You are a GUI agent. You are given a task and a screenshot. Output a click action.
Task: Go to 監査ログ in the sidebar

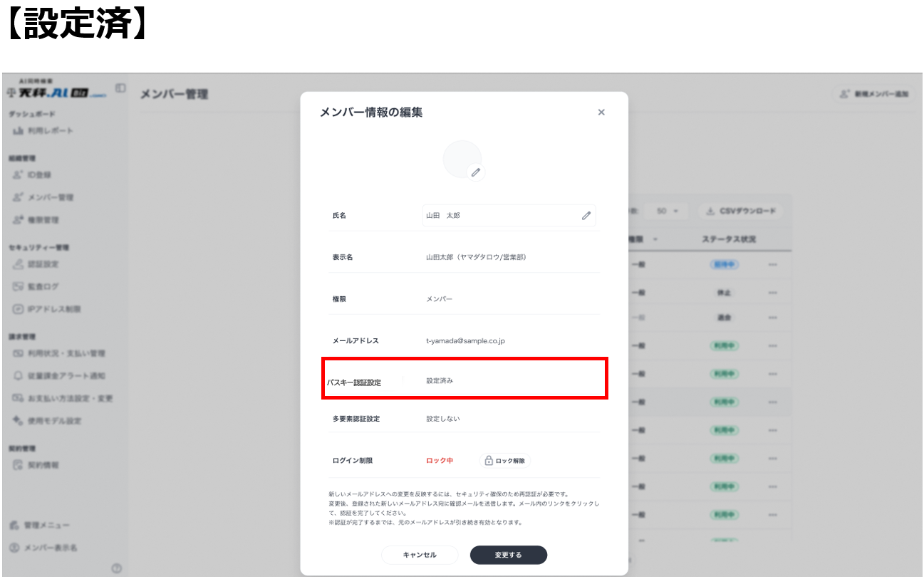coord(43,287)
